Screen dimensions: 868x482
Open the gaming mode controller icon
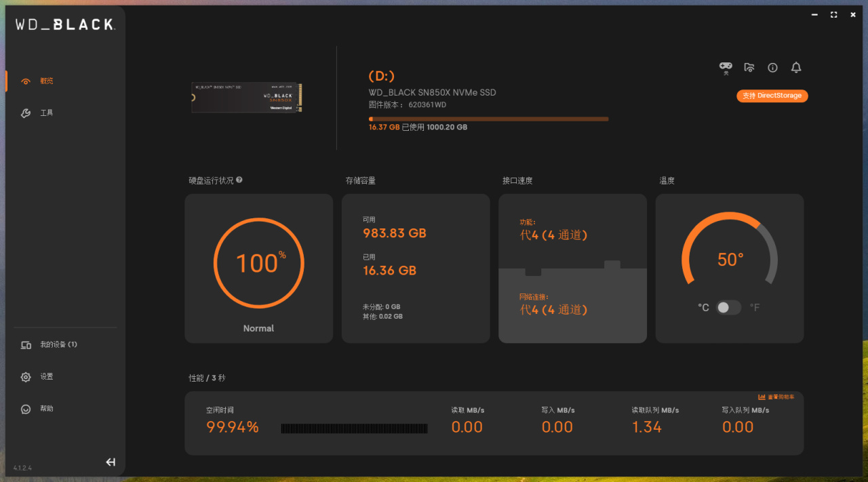pos(726,67)
